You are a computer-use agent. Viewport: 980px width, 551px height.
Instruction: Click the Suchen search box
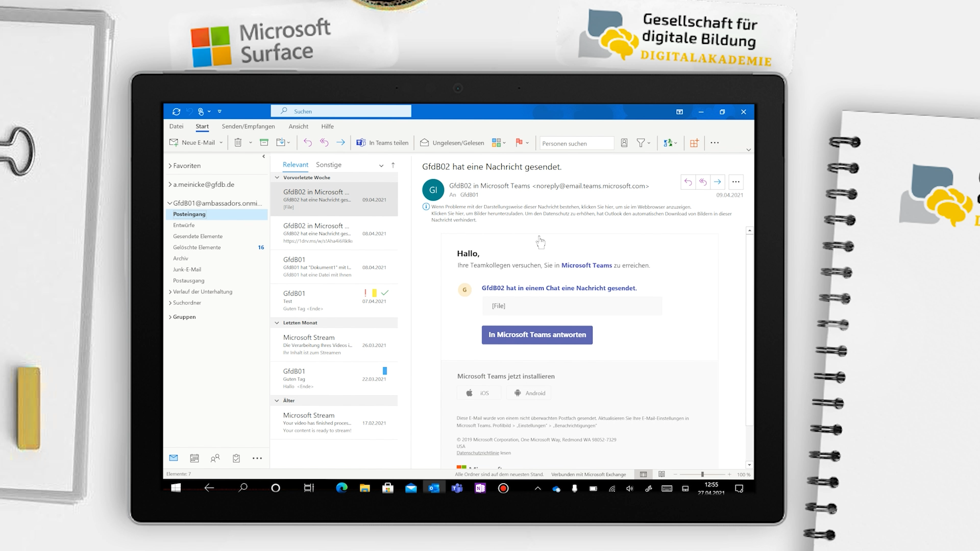[x=341, y=111]
